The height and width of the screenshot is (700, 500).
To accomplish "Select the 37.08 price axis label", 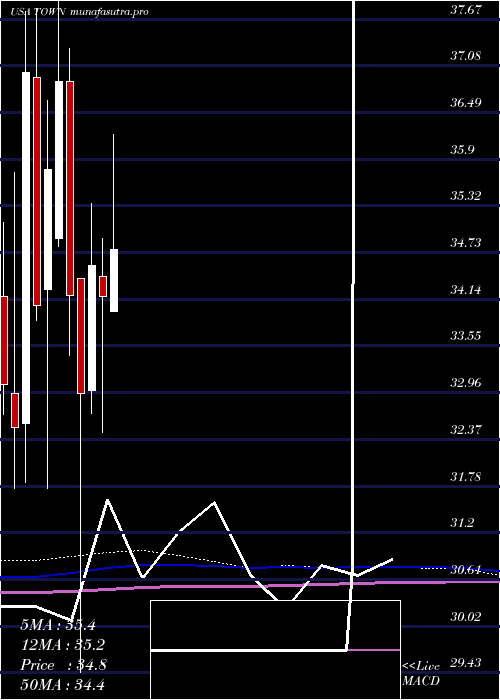I will [x=466, y=56].
